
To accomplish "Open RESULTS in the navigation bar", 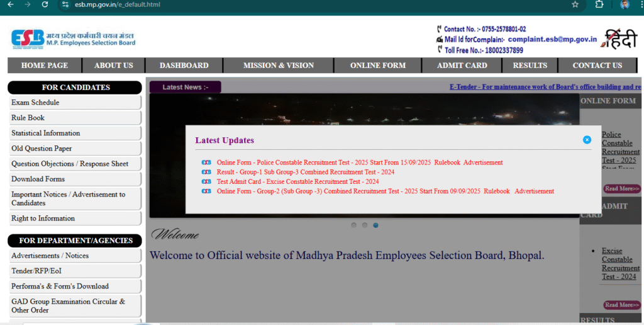I will 530,66.
